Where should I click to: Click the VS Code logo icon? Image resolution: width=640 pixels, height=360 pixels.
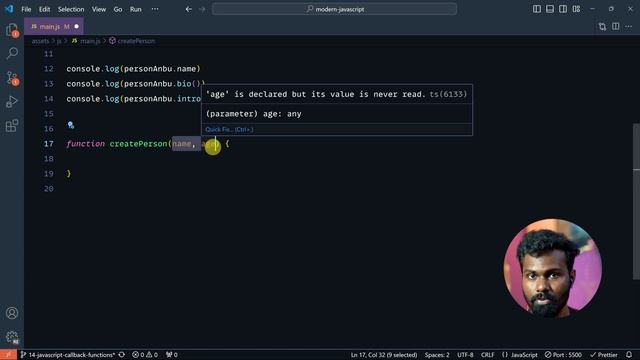pyautogui.click(x=9, y=9)
